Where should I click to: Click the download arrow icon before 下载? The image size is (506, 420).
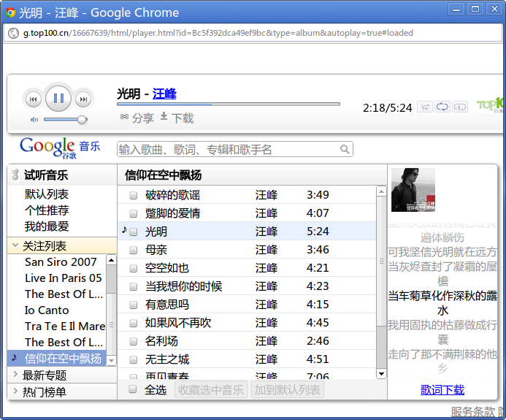(164, 116)
